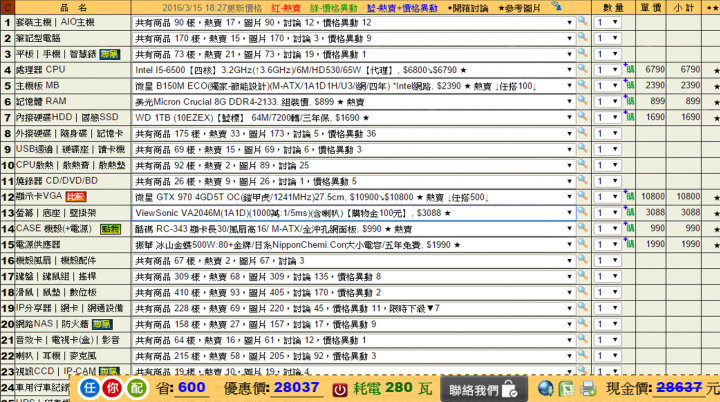720x402 pixels.
Task: Click magnifier icon for 處理器 CPU row
Action: coord(582,69)
